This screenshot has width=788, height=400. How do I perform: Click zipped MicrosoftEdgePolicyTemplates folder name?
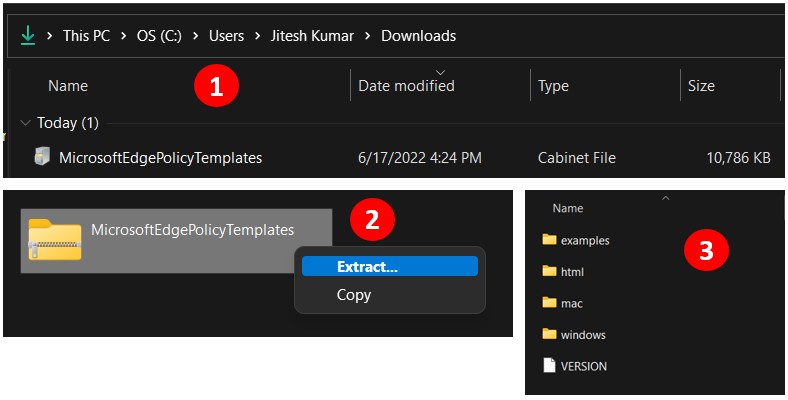(x=192, y=230)
